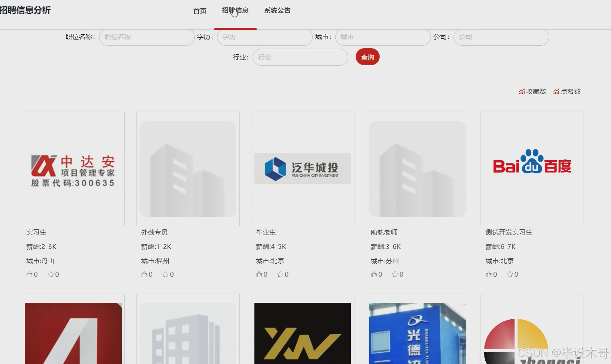Select the 公司 input box
The height and width of the screenshot is (364, 611).
501,37
